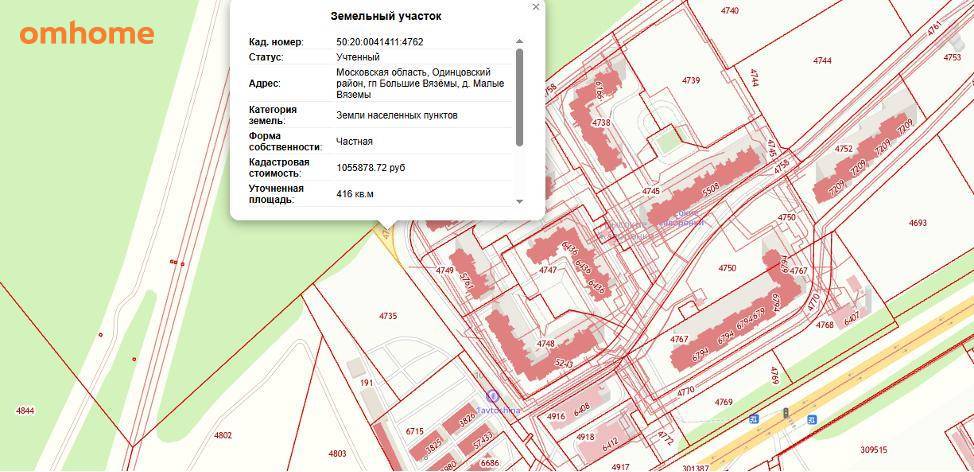
Task: Click the Zavtochna place marker icon
Action: point(491,397)
